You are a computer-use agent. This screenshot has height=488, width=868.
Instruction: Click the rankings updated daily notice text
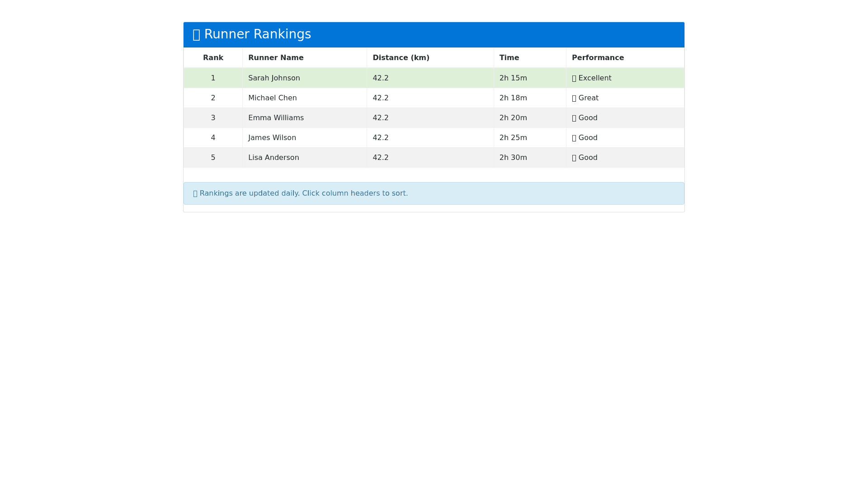[x=303, y=193]
